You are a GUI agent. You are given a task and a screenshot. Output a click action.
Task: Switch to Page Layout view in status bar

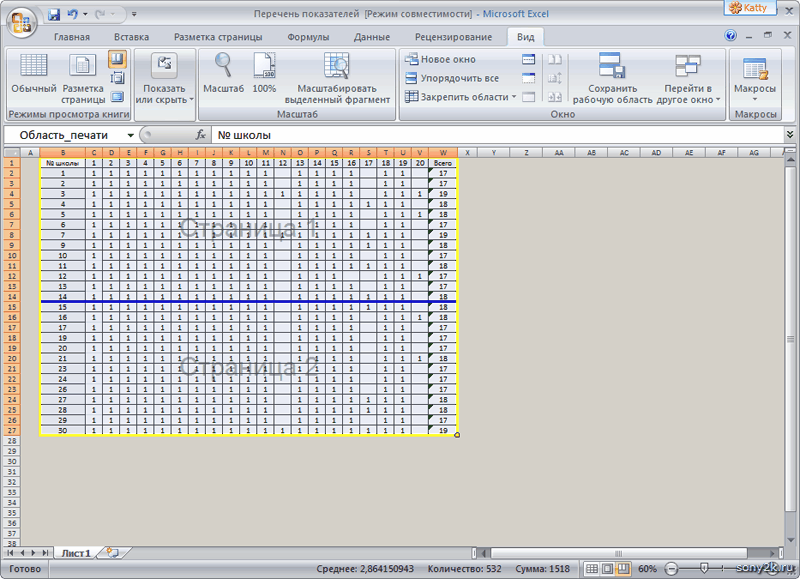tap(607, 569)
